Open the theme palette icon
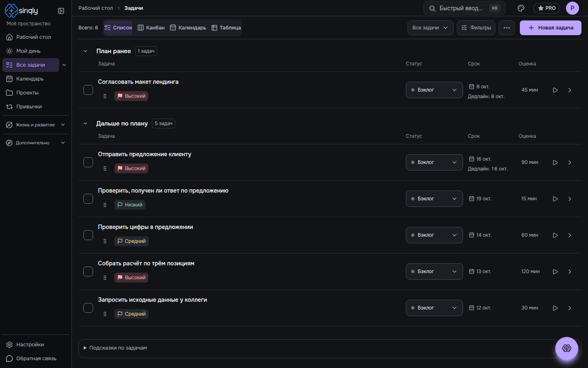The width and height of the screenshot is (588, 368). (521, 8)
